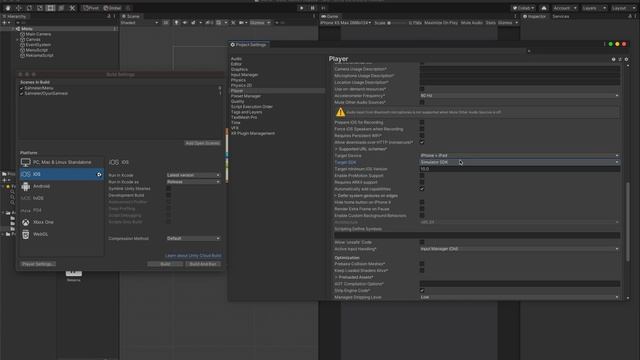Toggle Automatically add capabilities checkbox
The height and width of the screenshot is (360, 640).
[x=422, y=189]
